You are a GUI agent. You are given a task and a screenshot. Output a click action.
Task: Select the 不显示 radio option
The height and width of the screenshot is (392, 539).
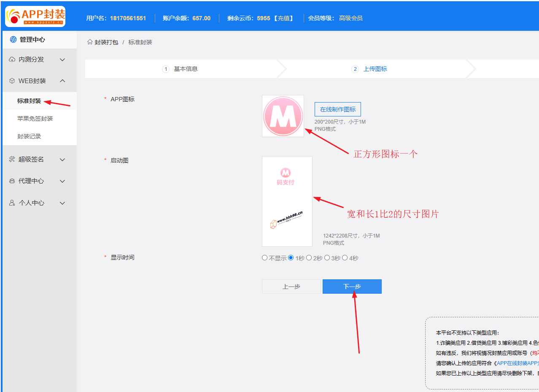coord(265,258)
